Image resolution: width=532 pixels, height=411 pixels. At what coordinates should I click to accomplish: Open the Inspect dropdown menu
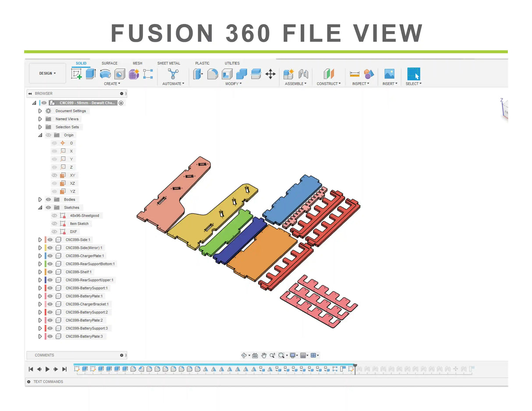pos(361,84)
